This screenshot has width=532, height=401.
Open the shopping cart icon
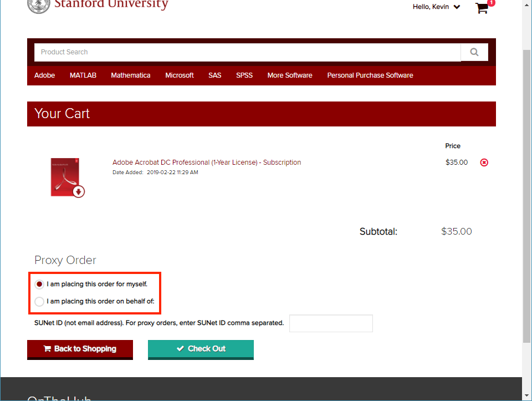pyautogui.click(x=482, y=8)
